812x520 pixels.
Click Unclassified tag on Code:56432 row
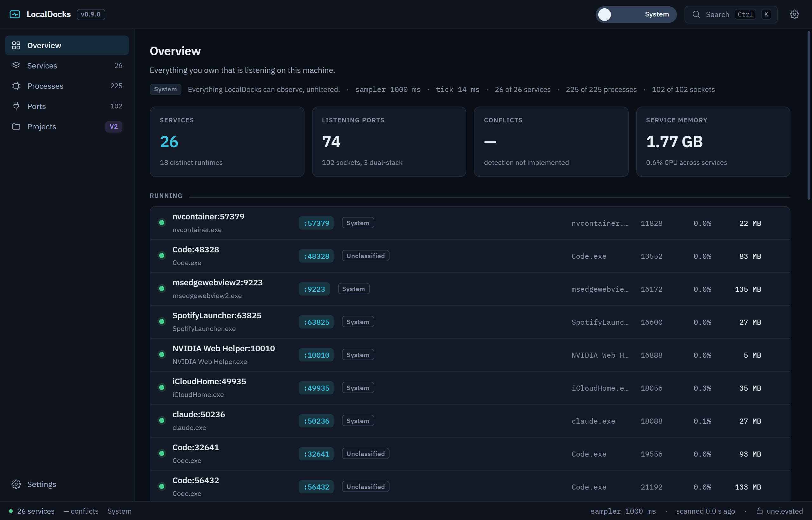coord(365,486)
